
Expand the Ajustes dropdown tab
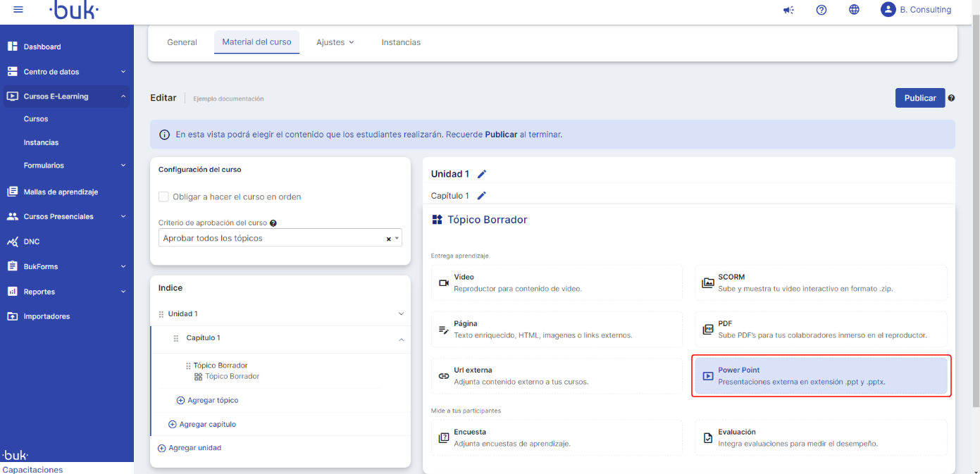(335, 42)
